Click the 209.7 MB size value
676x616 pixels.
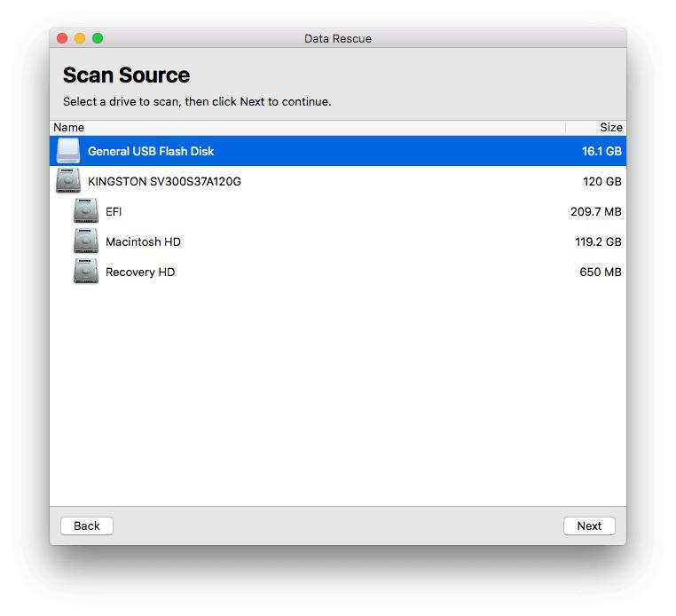596,211
